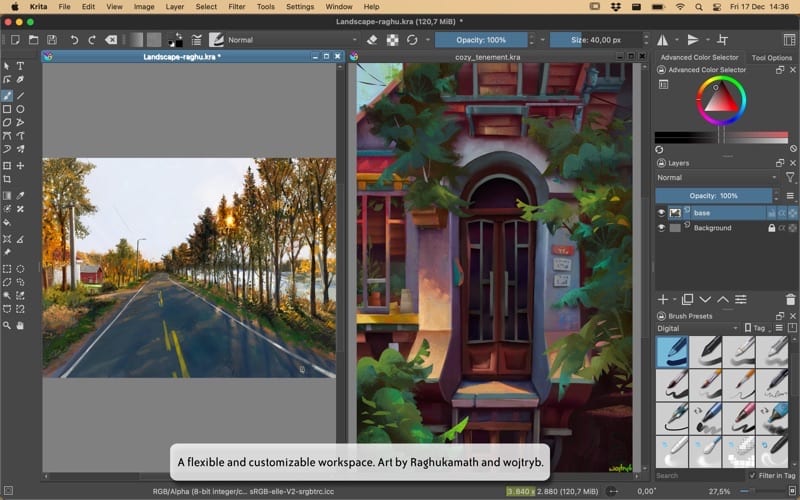Switch to the Advanced Color Selector tab
This screenshot has height=500, width=800.
pos(699,57)
